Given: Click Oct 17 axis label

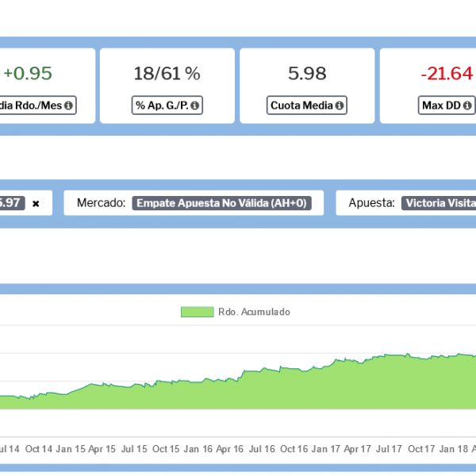Looking at the screenshot, I should pyautogui.click(x=421, y=449).
